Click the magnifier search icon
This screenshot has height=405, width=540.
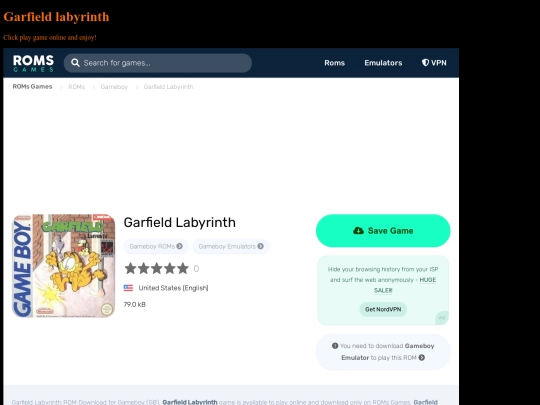click(75, 63)
